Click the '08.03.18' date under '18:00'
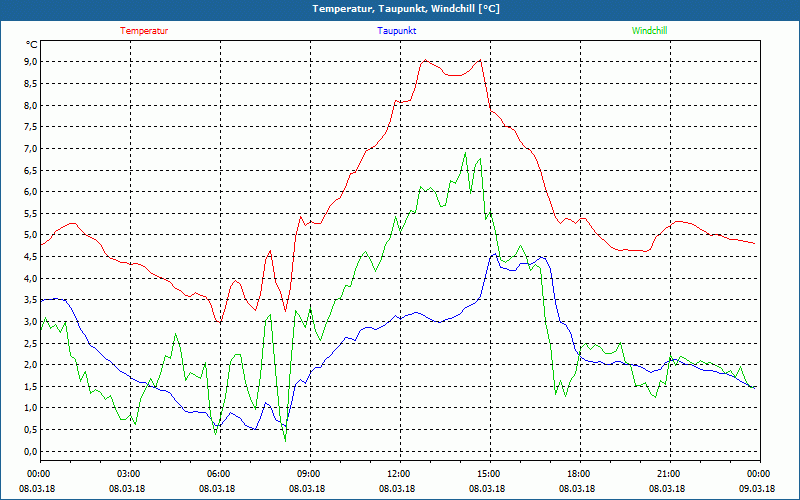The width and height of the screenshot is (800, 500). [577, 489]
